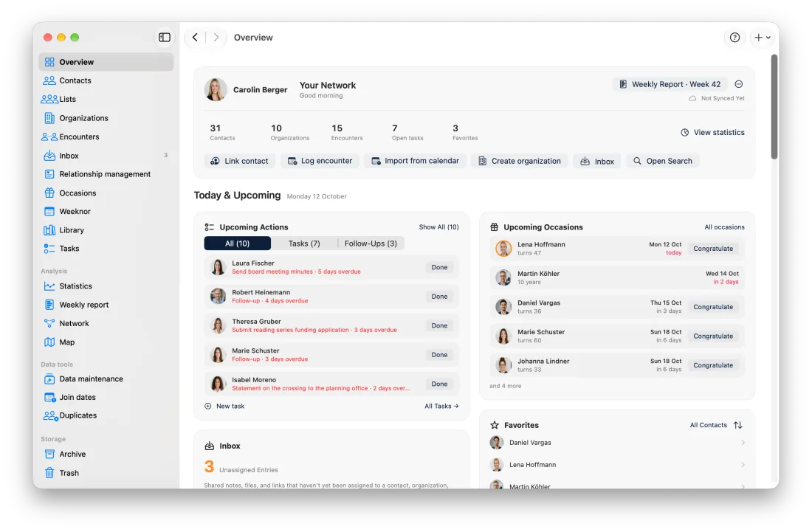Open the Overview sidebar item

coord(106,62)
